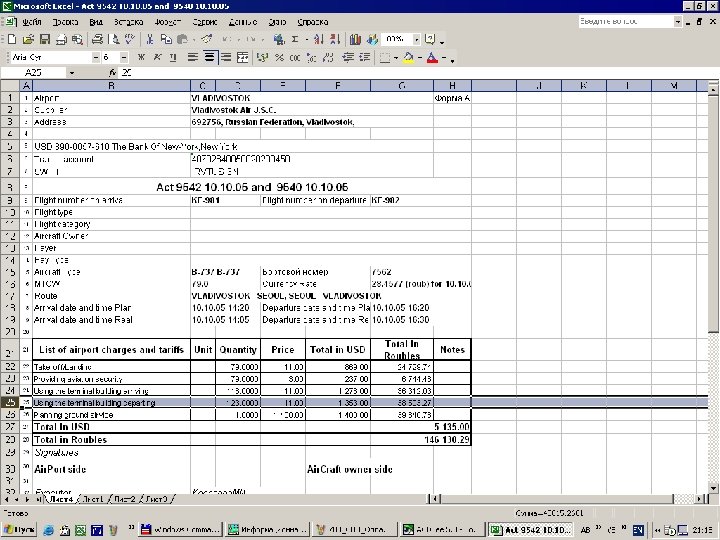Sort ascending with the A-Z icon

319,39
